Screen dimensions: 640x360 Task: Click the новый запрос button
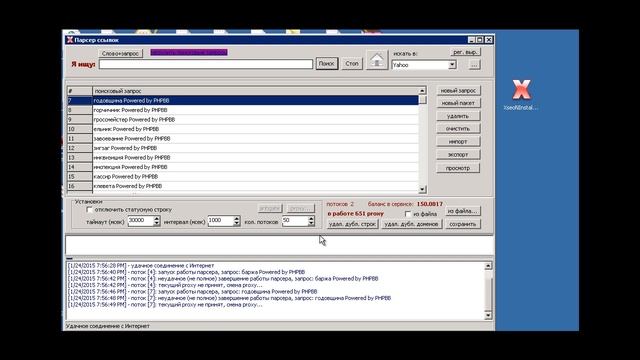coord(458,90)
